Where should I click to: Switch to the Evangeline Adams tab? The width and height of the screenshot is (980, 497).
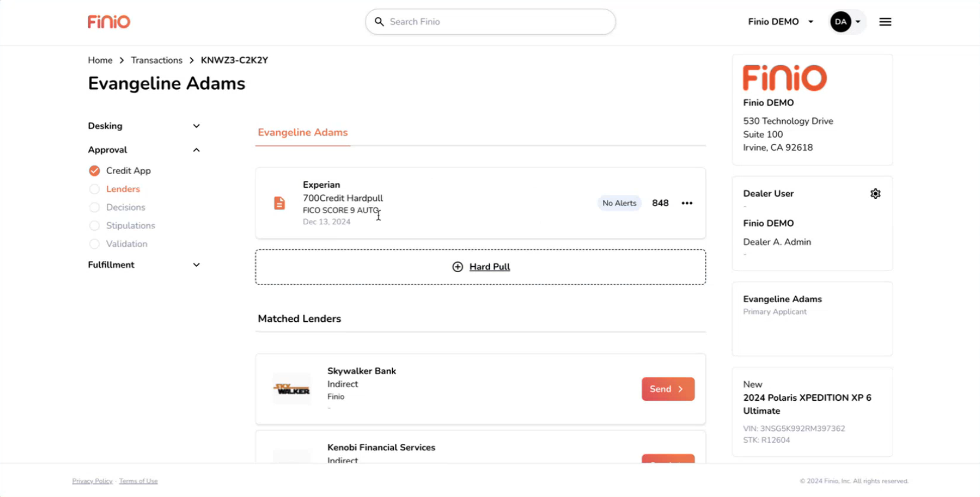[303, 133]
